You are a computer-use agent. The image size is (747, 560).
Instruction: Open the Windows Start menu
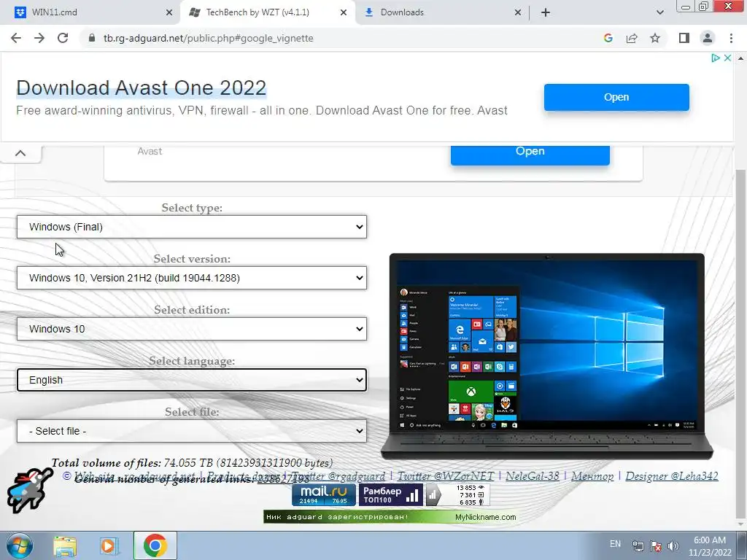[20, 545]
